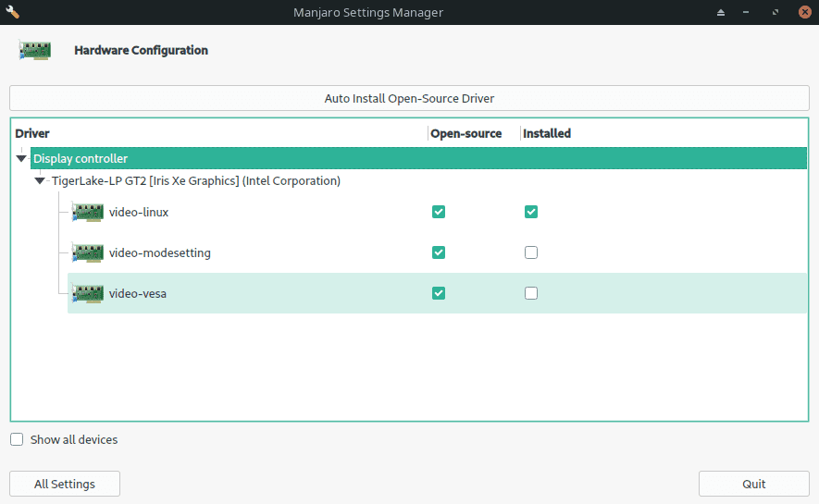819x504 pixels.
Task: Click the wrench icon in the title bar
Action: tap(12, 12)
